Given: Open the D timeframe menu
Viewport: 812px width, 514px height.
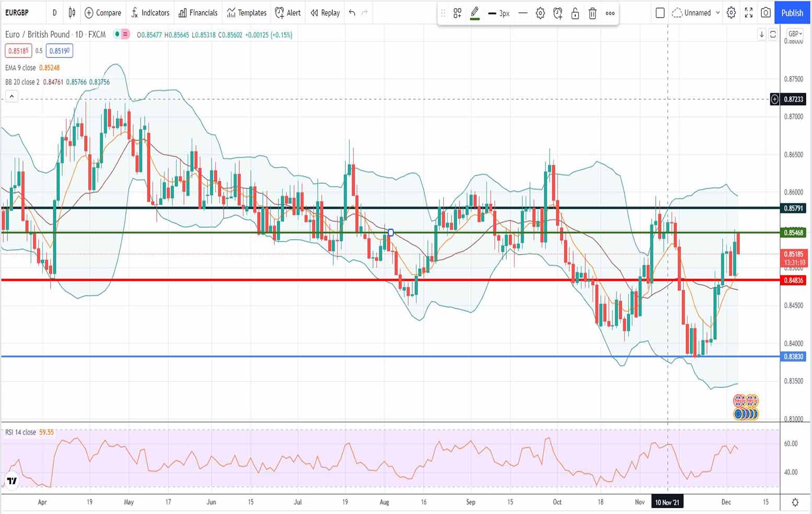Looking at the screenshot, I should point(54,13).
